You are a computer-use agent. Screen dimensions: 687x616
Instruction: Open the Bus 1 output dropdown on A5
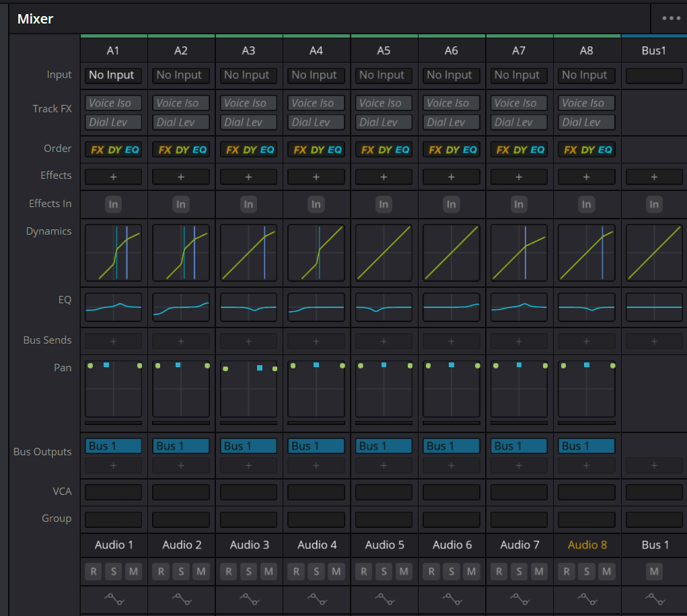click(x=384, y=446)
